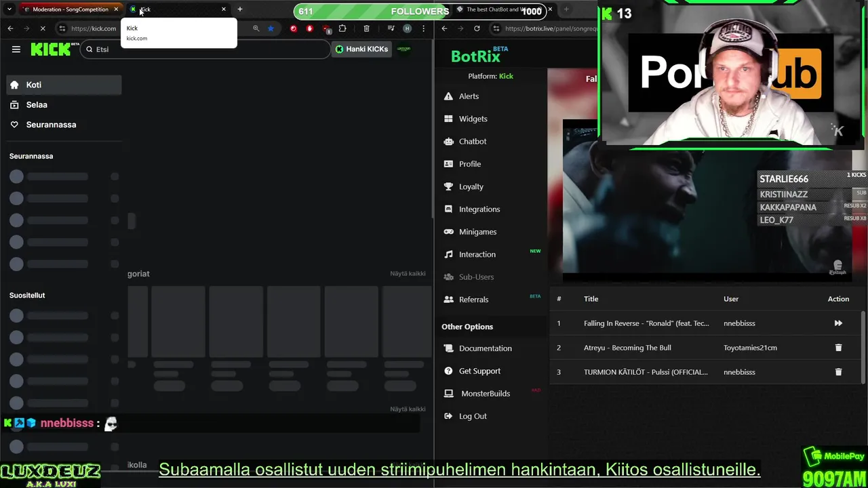Viewport: 868px width, 488px height.
Task: Open a new tab in left browser
Action: (239, 9)
